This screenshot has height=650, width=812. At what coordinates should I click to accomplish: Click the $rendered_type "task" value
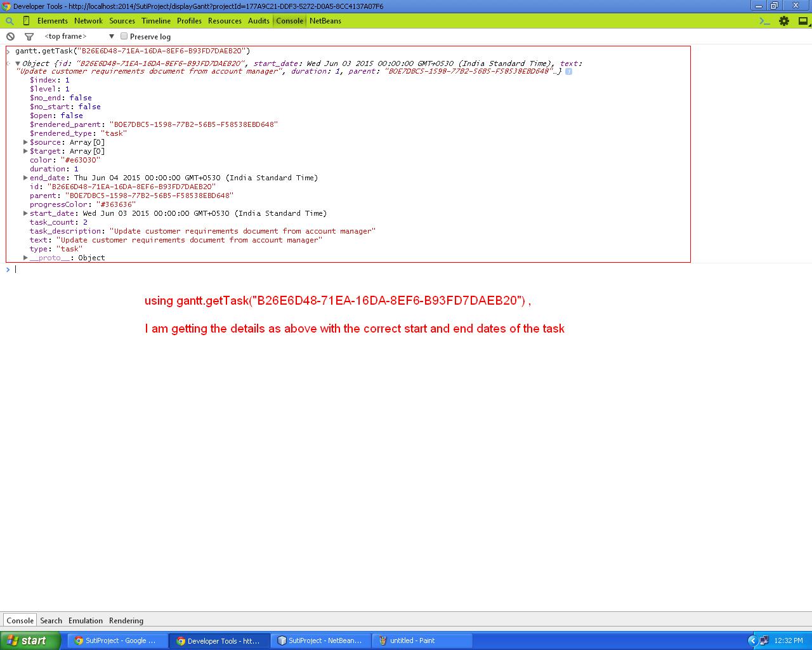coord(114,133)
